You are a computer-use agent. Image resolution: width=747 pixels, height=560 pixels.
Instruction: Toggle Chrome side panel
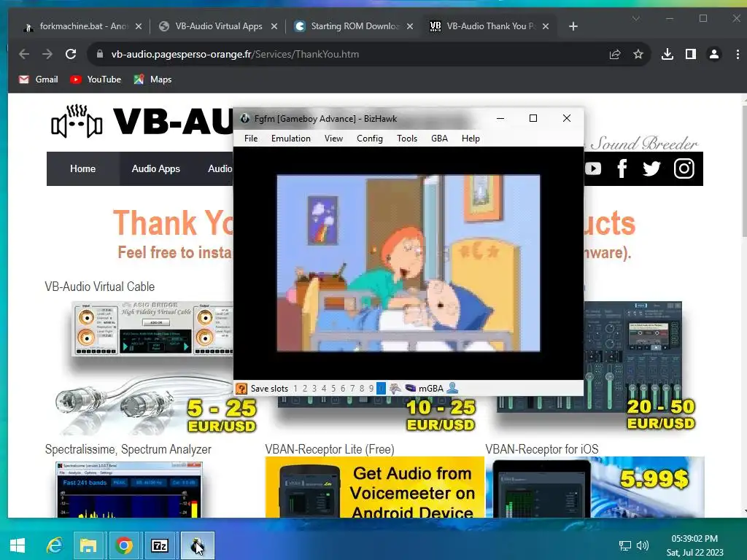(x=690, y=54)
